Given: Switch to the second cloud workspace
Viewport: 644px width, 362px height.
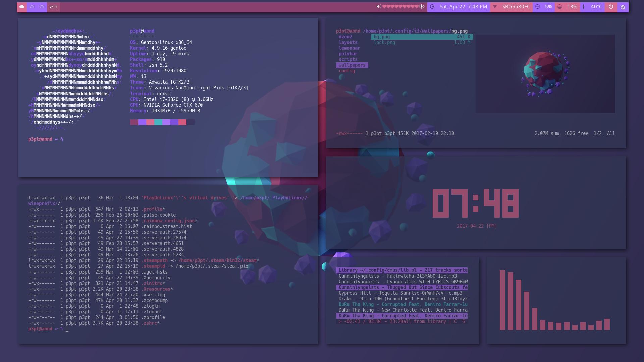Looking at the screenshot, I should point(32,7).
